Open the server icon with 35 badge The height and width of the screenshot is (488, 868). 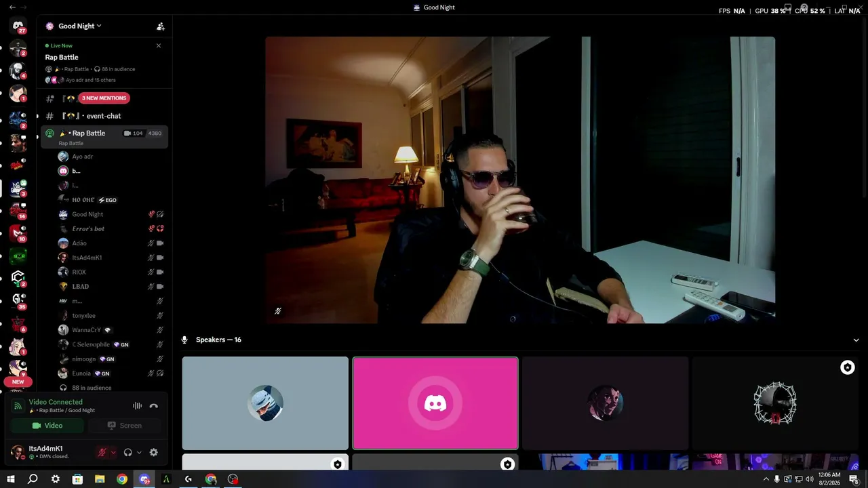point(18,300)
